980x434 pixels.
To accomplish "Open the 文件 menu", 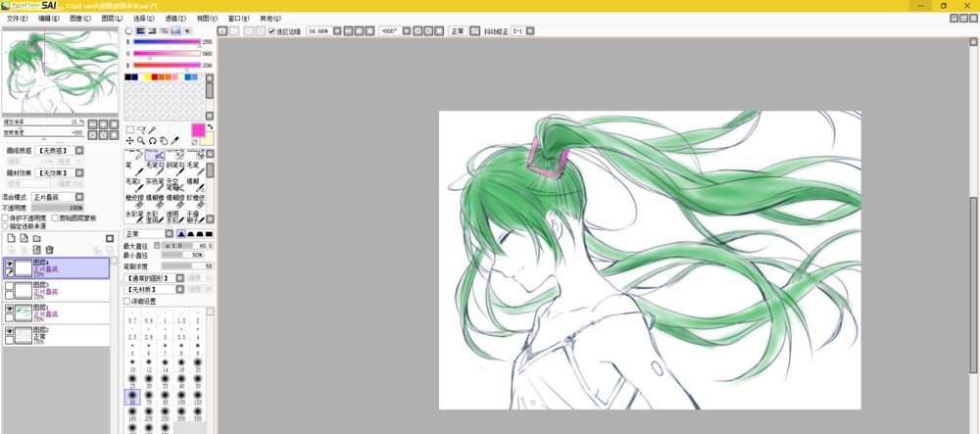I will [x=17, y=19].
